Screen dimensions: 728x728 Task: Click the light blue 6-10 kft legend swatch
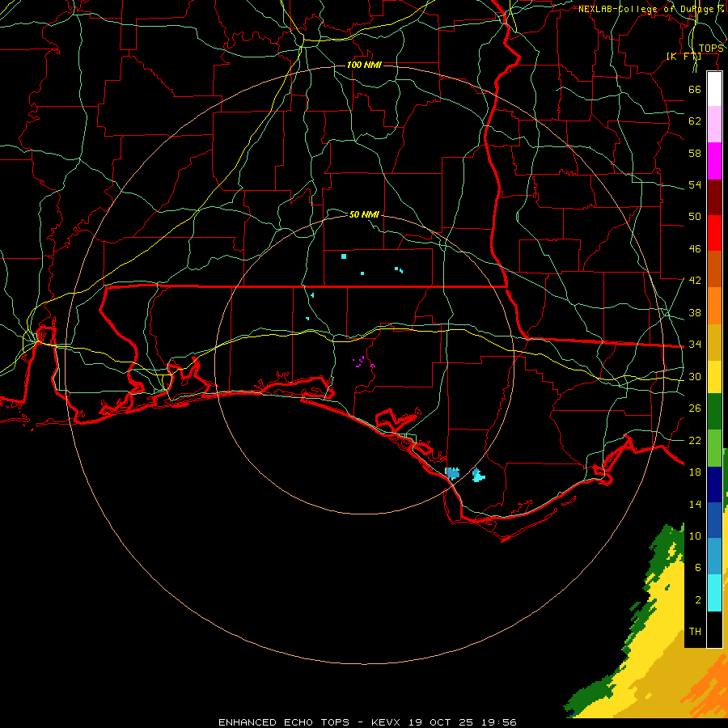[x=714, y=557]
